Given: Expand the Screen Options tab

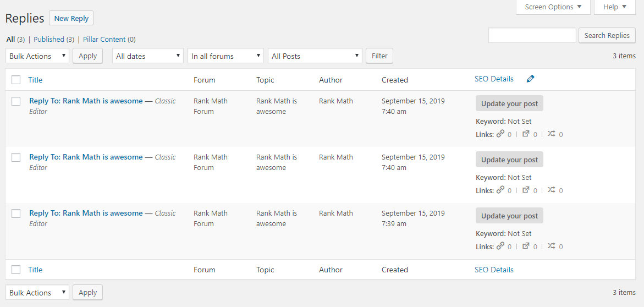Looking at the screenshot, I should (x=553, y=7).
